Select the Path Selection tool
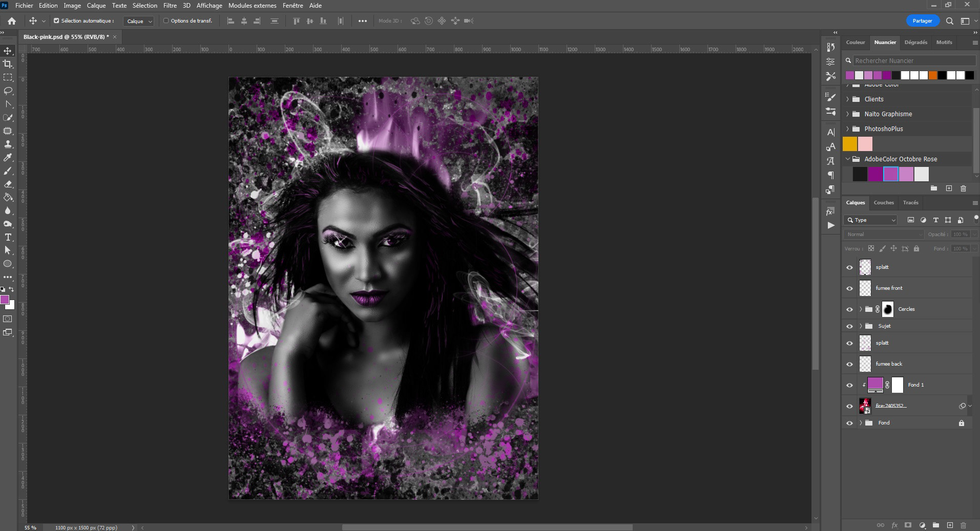Viewport: 980px width, 531px height. pyautogui.click(x=8, y=250)
